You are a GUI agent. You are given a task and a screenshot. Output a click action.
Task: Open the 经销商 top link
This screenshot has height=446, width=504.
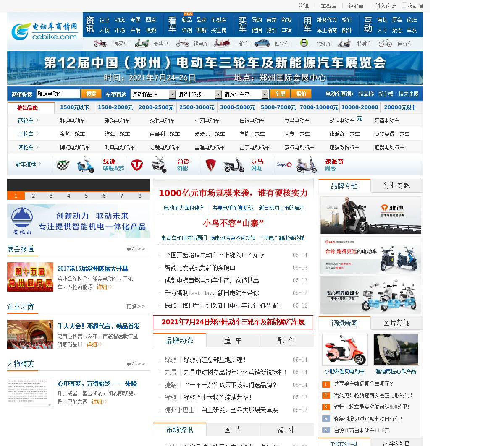point(356,6)
